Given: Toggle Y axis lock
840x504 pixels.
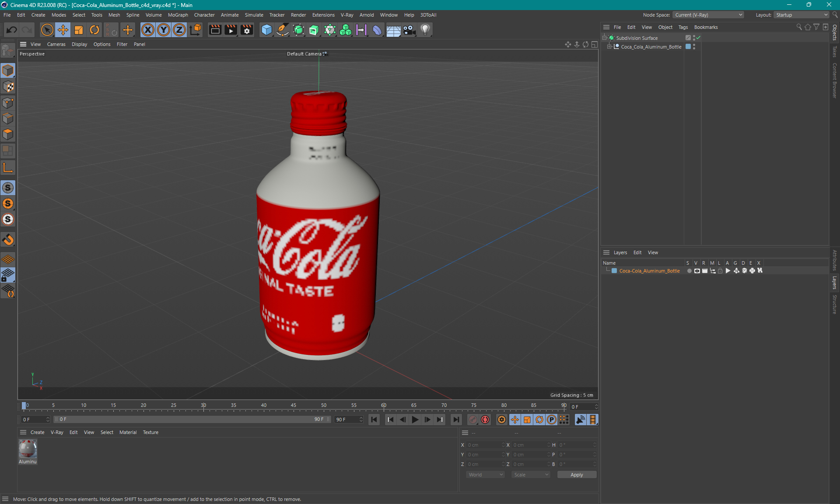Looking at the screenshot, I should pos(164,30).
